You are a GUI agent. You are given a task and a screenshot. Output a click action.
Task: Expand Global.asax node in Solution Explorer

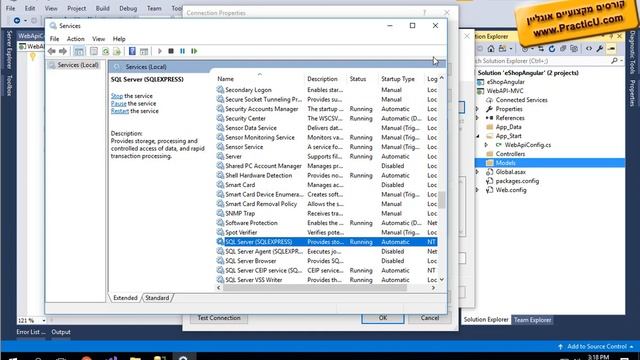point(477,172)
